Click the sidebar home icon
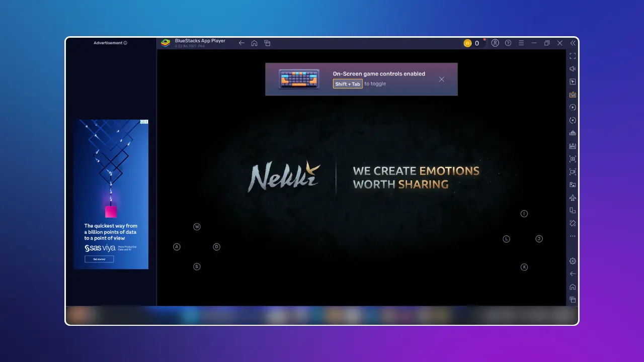 point(573,287)
